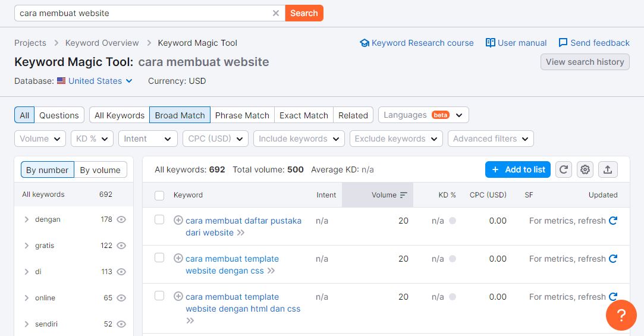Open table settings gear icon

click(x=585, y=169)
